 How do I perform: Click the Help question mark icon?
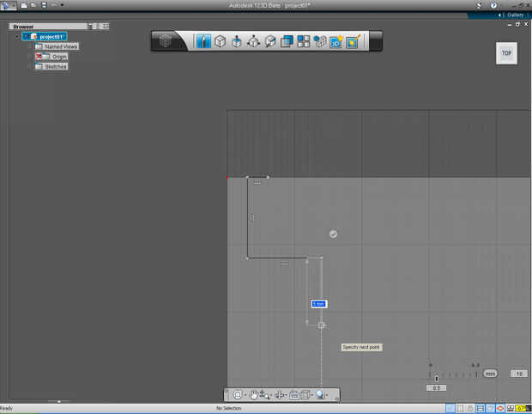click(493, 5)
